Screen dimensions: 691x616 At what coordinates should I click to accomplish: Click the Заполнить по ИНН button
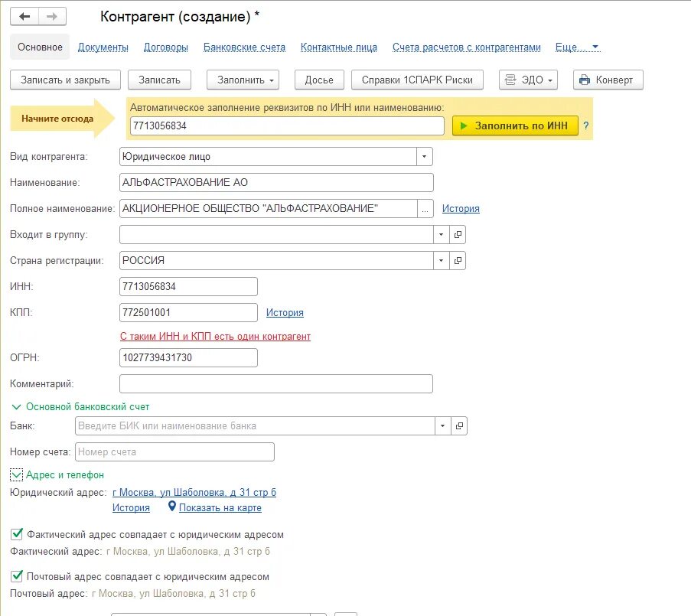(x=515, y=125)
